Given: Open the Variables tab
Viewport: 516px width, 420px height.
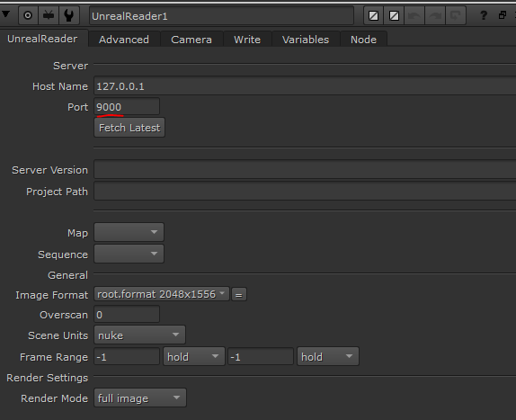Looking at the screenshot, I should coord(306,40).
